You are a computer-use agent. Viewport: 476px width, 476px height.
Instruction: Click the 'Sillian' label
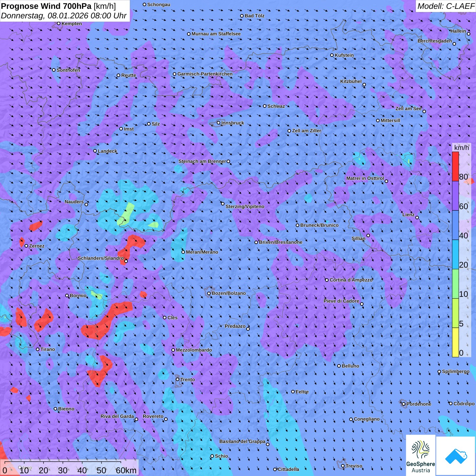coord(358,238)
